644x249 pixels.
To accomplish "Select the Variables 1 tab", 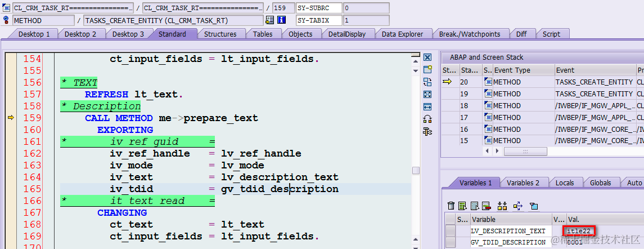I will click(x=475, y=183).
